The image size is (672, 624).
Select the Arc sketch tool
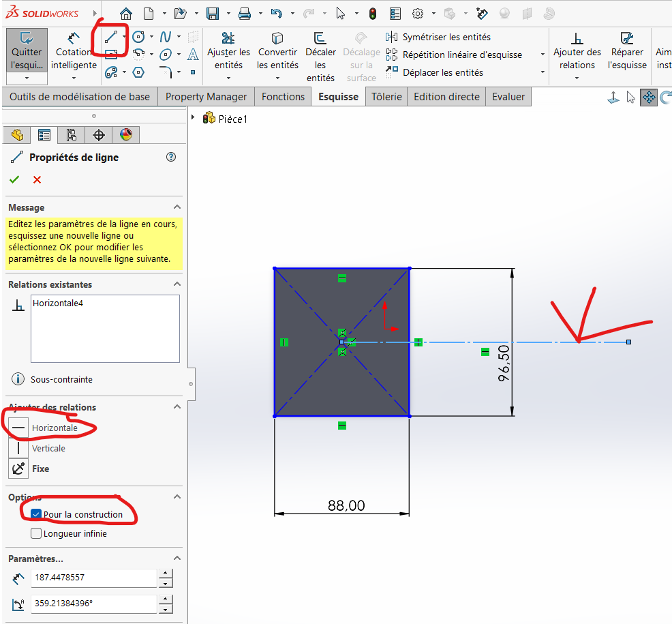point(138,55)
